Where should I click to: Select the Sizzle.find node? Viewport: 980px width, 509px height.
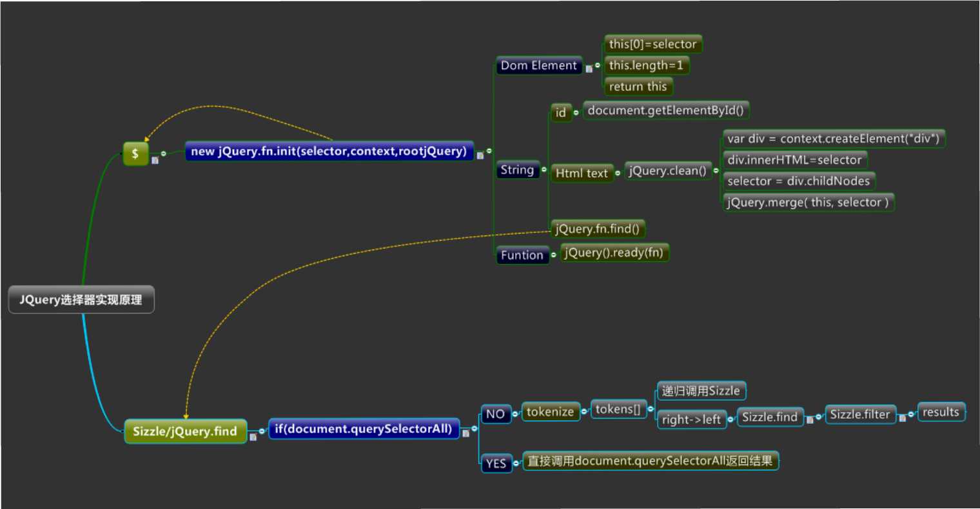point(770,417)
